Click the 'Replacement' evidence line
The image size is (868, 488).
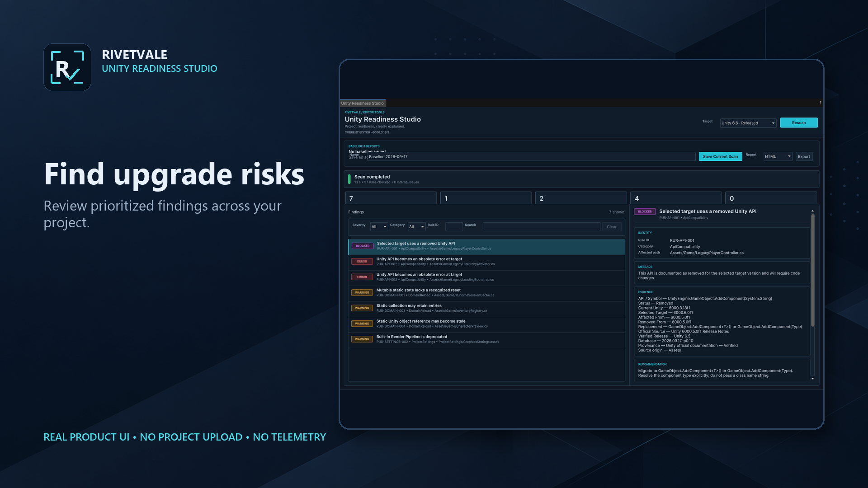point(720,327)
